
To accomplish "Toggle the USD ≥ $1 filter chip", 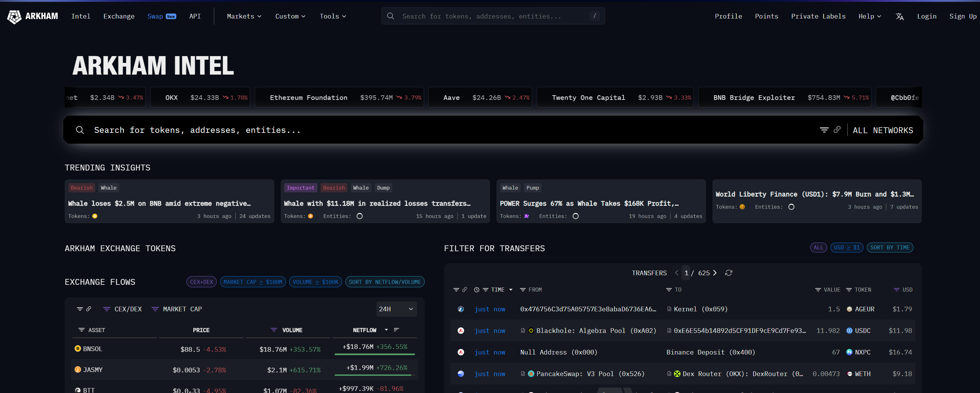I will click(847, 248).
